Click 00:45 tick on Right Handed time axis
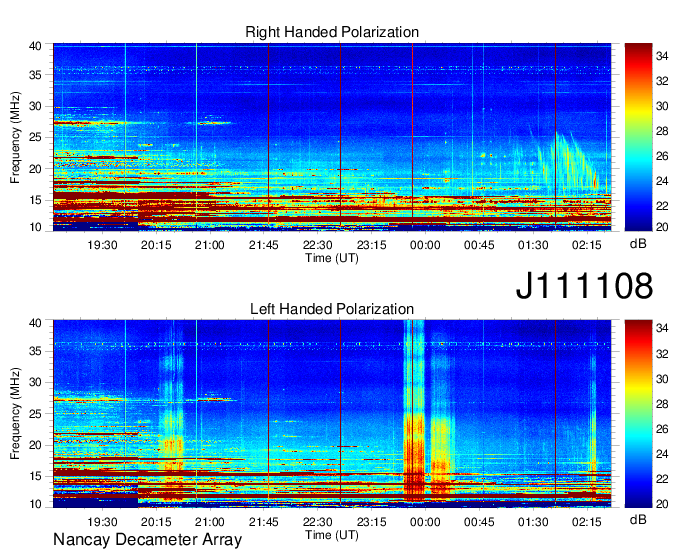Viewport: 680px width, 552px height. click(479, 245)
